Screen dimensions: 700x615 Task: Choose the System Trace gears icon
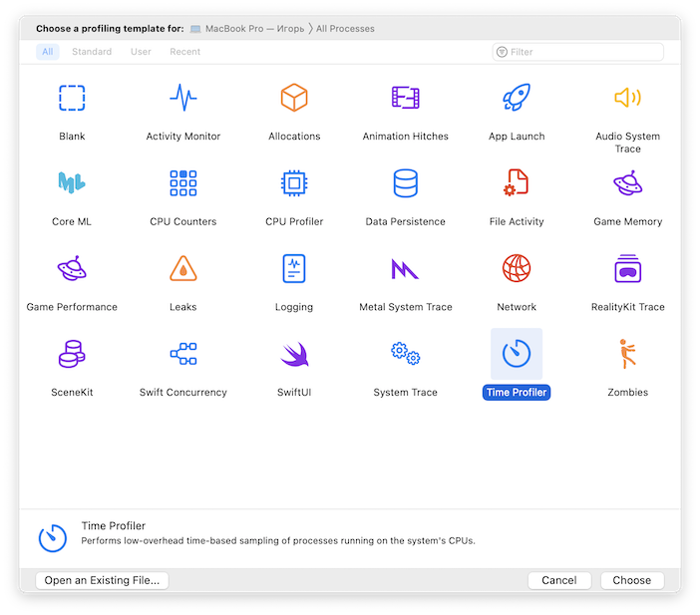click(x=406, y=354)
